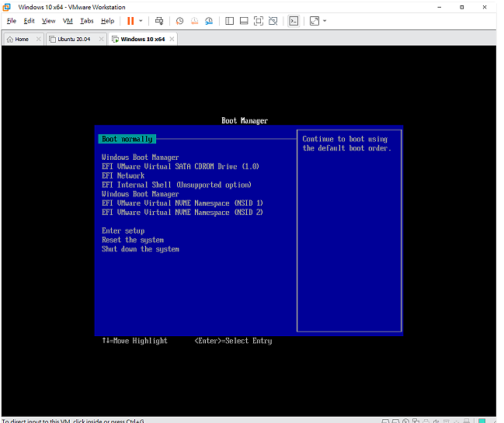Close the Ubuntu 20.04 tab

(x=101, y=39)
